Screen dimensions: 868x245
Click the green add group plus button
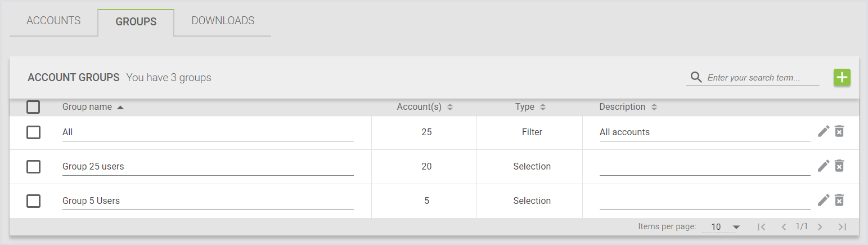click(x=842, y=78)
